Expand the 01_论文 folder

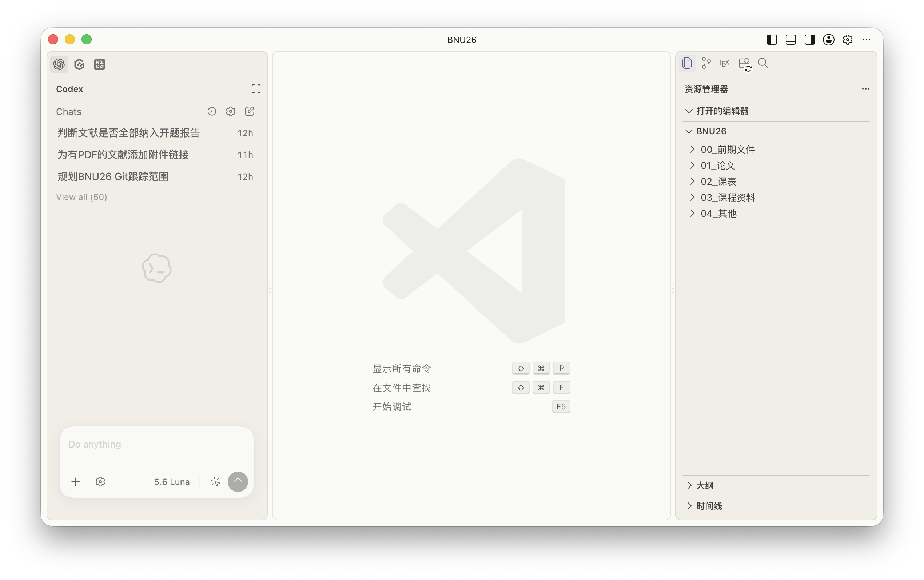(x=776, y=165)
